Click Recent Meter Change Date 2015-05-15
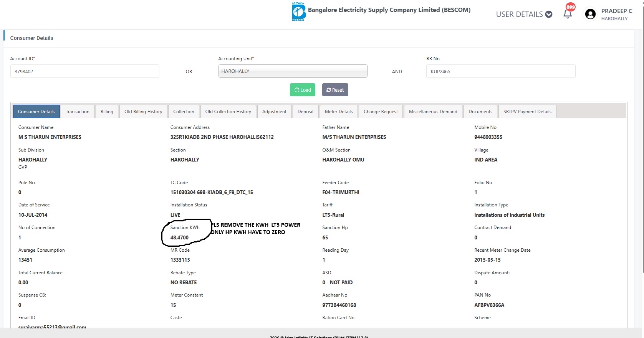 tap(487, 260)
